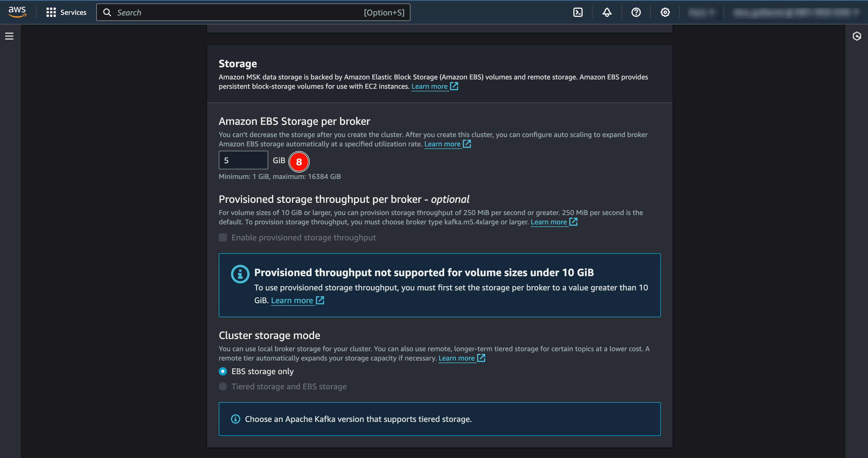
Task: Open Learn more link under Cluster storage mode
Action: coord(461,358)
